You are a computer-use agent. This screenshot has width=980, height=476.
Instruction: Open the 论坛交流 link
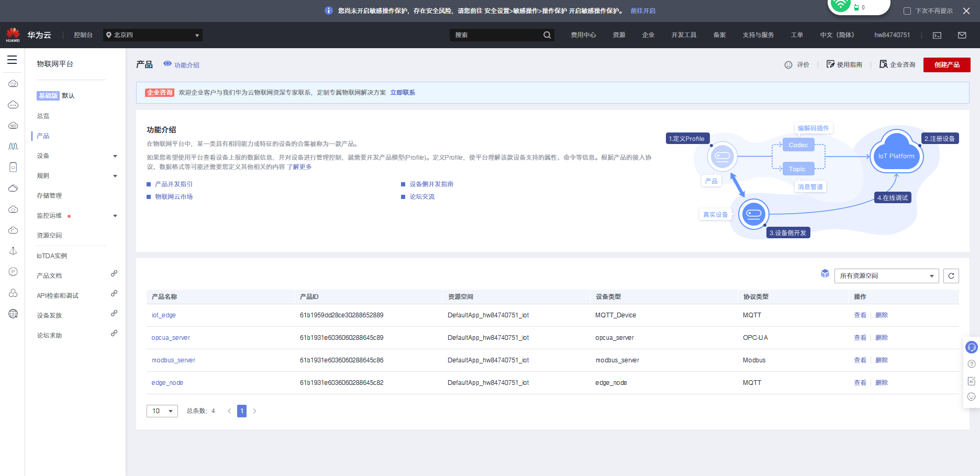pos(422,197)
